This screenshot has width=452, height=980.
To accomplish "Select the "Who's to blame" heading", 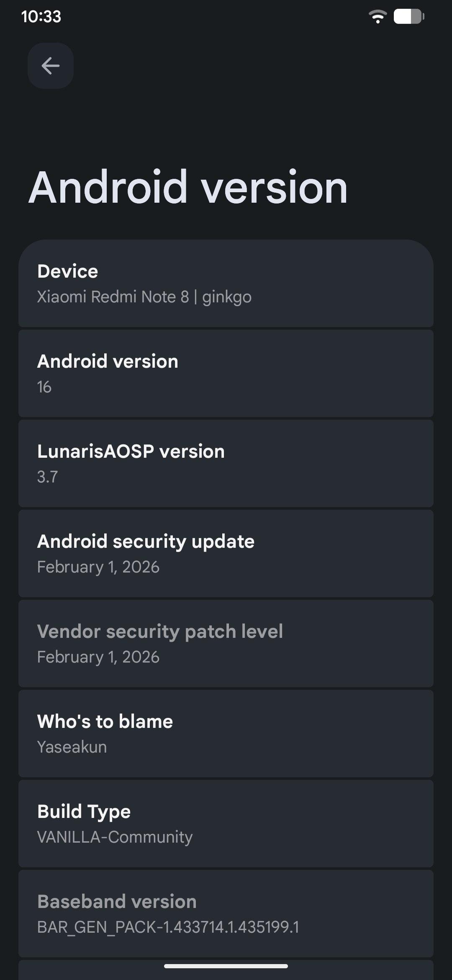I will pos(105,722).
